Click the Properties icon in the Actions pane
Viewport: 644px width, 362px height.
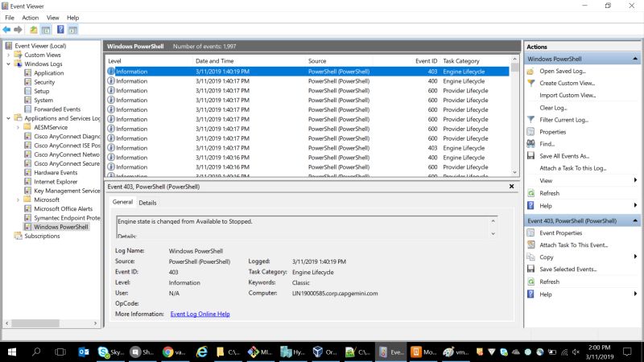530,132
